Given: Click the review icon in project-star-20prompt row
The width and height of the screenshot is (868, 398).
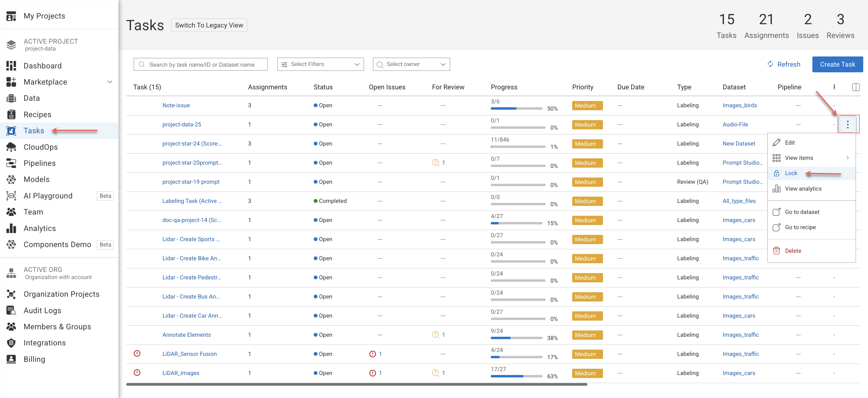Looking at the screenshot, I should 436,163.
